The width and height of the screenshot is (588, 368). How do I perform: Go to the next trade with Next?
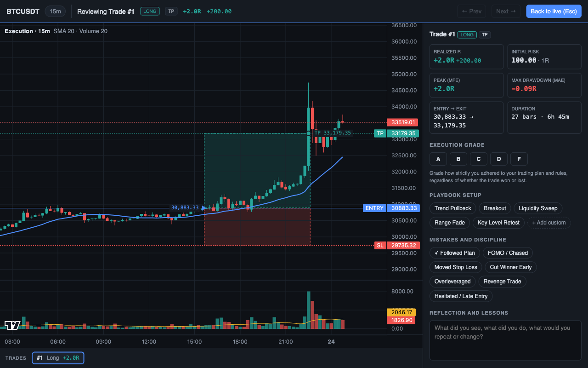point(506,11)
